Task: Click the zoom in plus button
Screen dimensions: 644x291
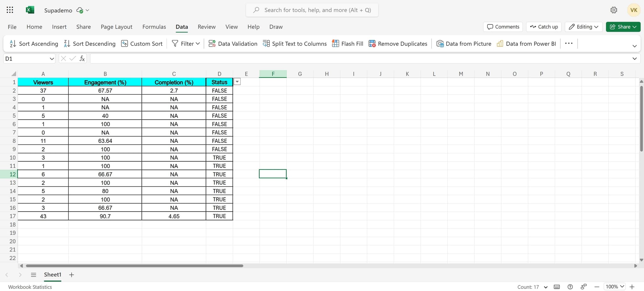Action: click(x=632, y=287)
